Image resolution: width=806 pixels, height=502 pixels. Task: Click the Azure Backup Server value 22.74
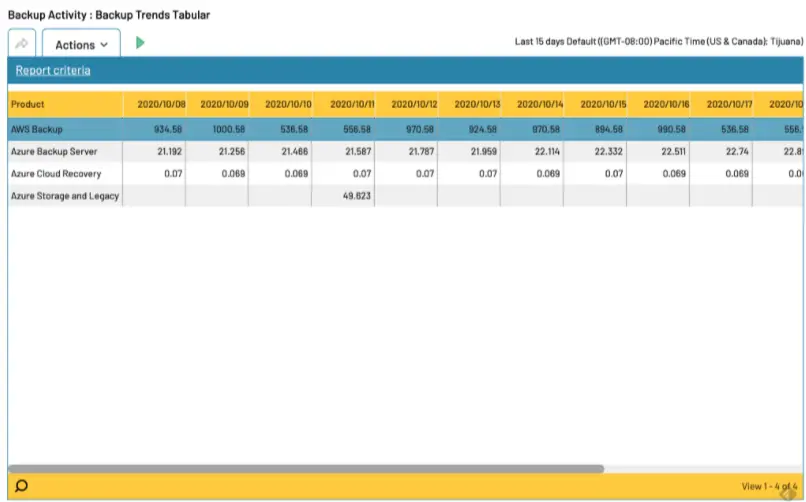(x=737, y=152)
